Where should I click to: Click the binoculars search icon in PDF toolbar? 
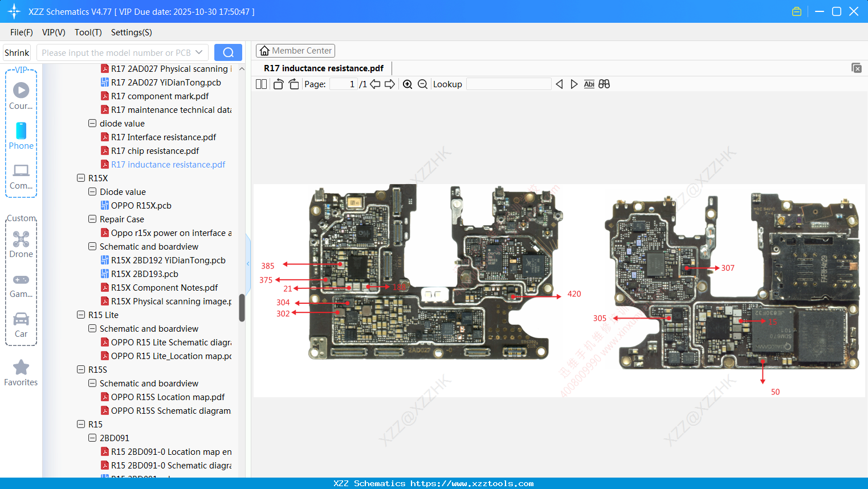pyautogui.click(x=604, y=84)
